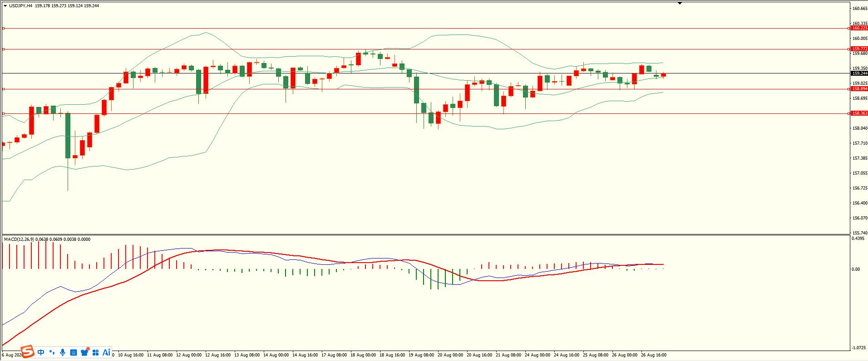Click the 158.363 red price tag
Screen dimensions: 868x361
[859, 113]
